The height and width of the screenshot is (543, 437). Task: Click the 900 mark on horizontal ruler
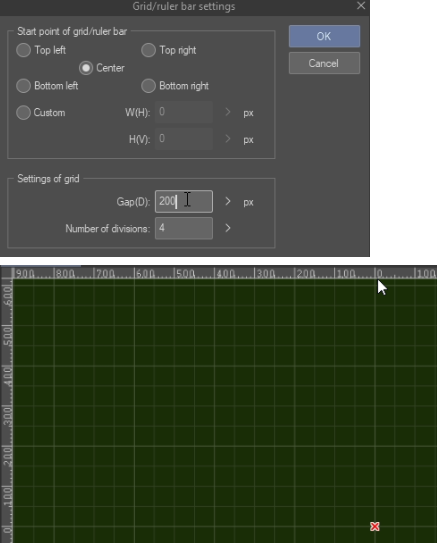(x=25, y=274)
